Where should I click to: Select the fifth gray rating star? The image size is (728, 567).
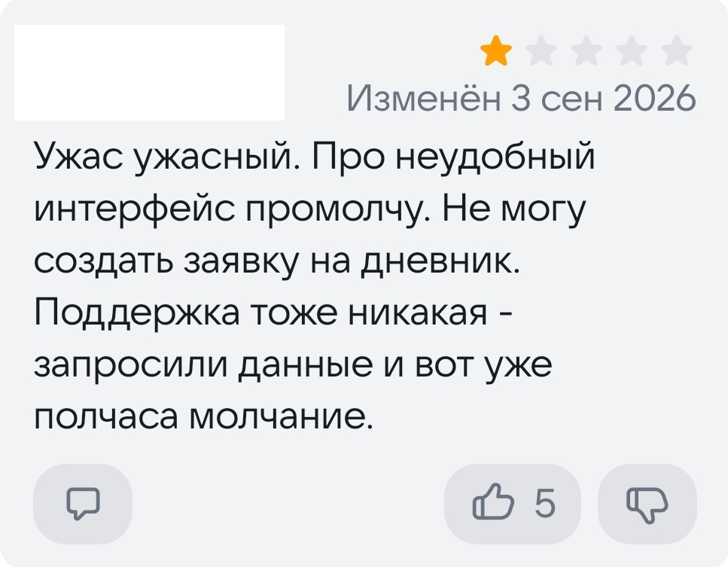(676, 51)
